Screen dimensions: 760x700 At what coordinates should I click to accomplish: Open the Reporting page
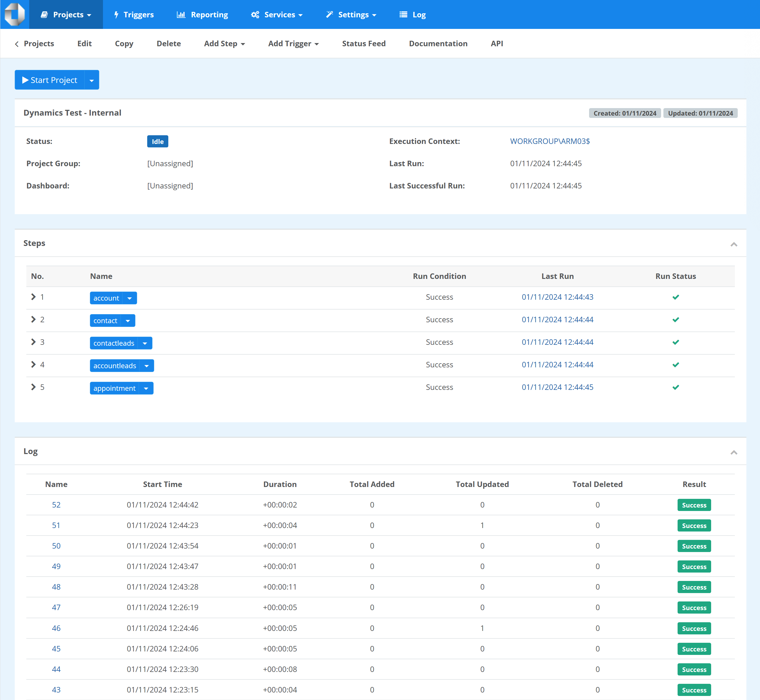tap(202, 14)
